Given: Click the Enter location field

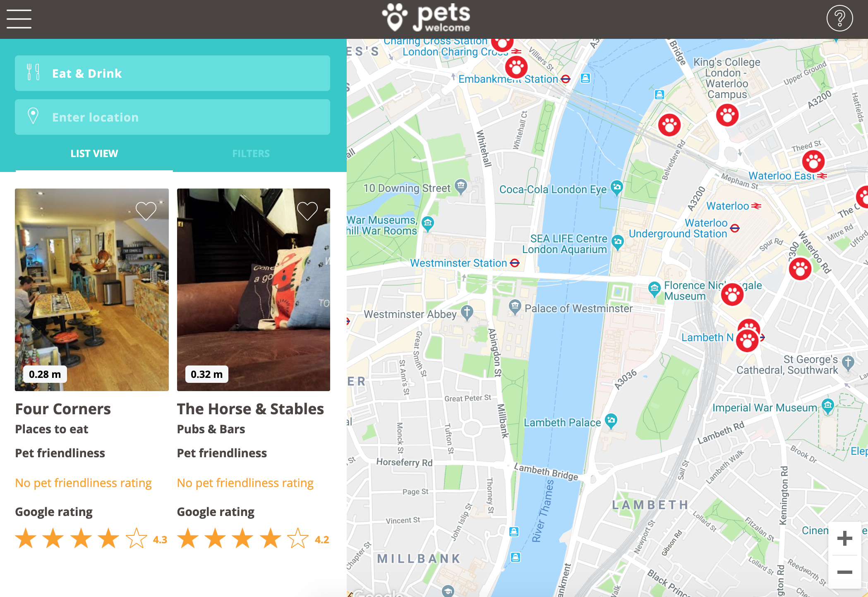Looking at the screenshot, I should pyautogui.click(x=173, y=117).
